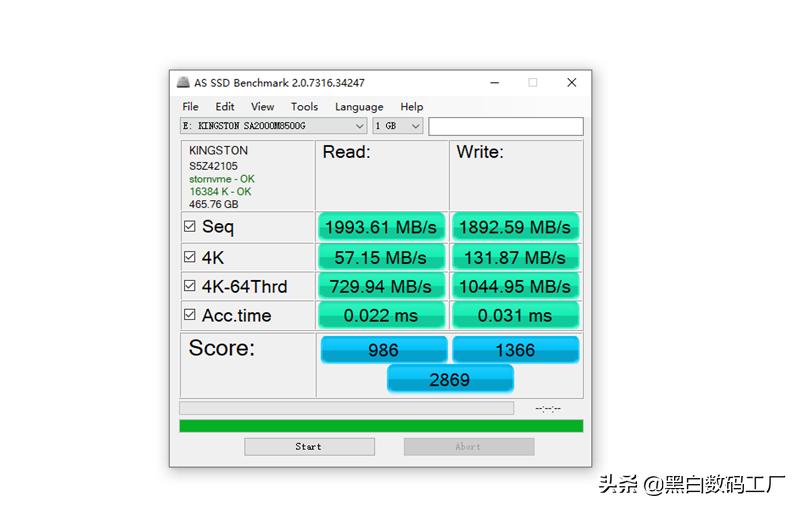Open the View menu
This screenshot has width=800, height=509.
(262, 107)
